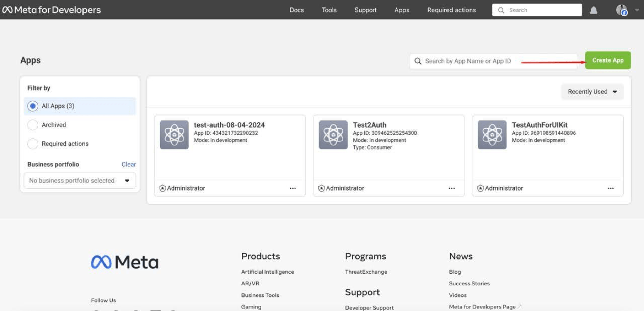Open the three-dot menu for test-auth-08-04-2024
The image size is (644, 311).
(x=293, y=188)
